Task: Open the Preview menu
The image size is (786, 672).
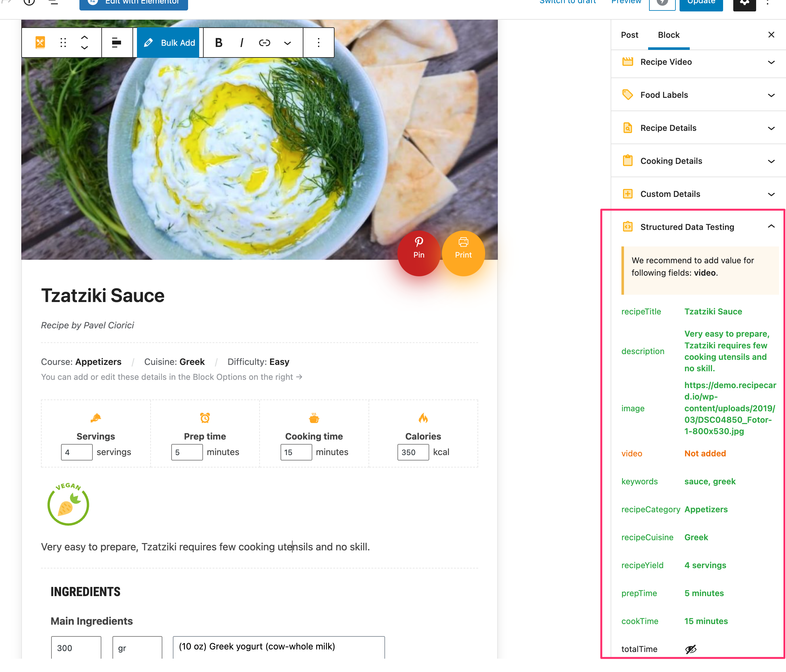Action: point(626,2)
